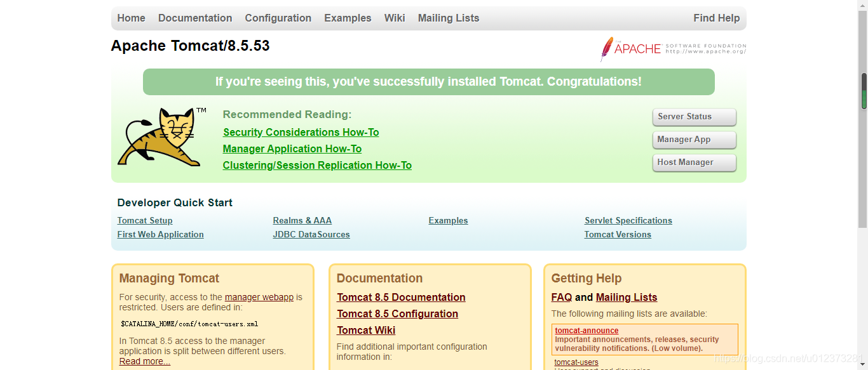
Task: Click the Tomcat cat logo image
Action: [162, 137]
